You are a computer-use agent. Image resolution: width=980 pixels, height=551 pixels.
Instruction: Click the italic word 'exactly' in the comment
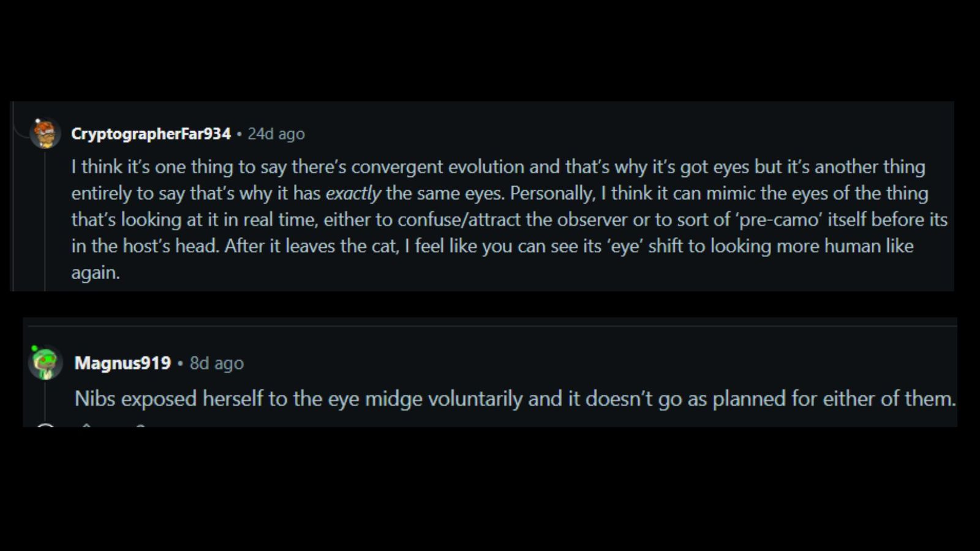(x=353, y=193)
